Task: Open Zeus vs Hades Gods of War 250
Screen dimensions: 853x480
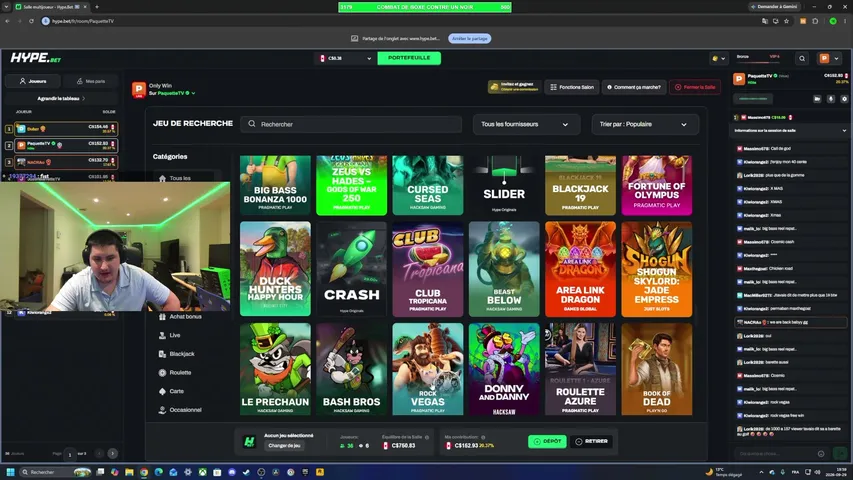Action: coord(351,185)
